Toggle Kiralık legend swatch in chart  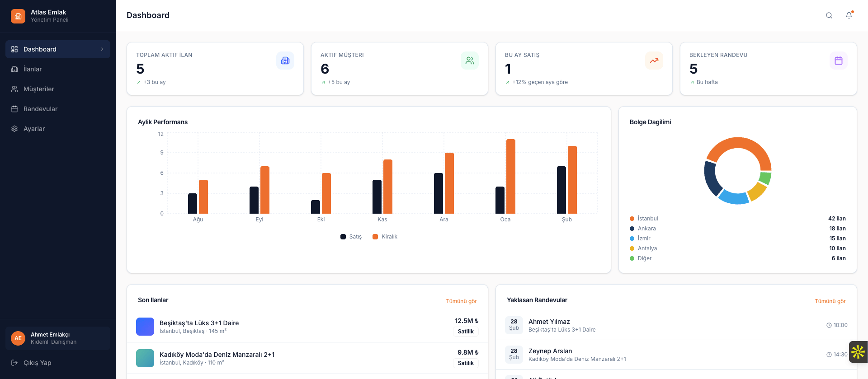click(x=375, y=237)
